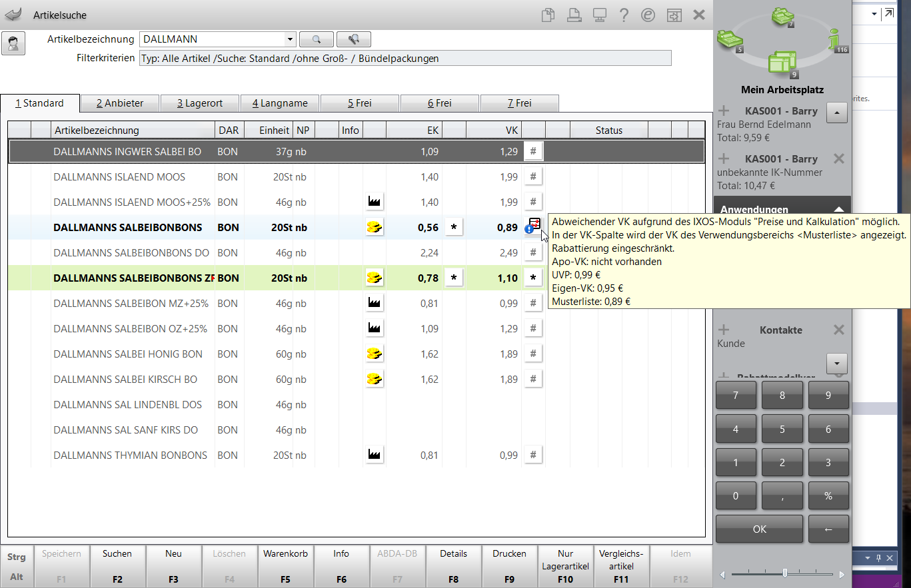Click the Filterkriterien field
911x588 pixels.
coord(405,59)
